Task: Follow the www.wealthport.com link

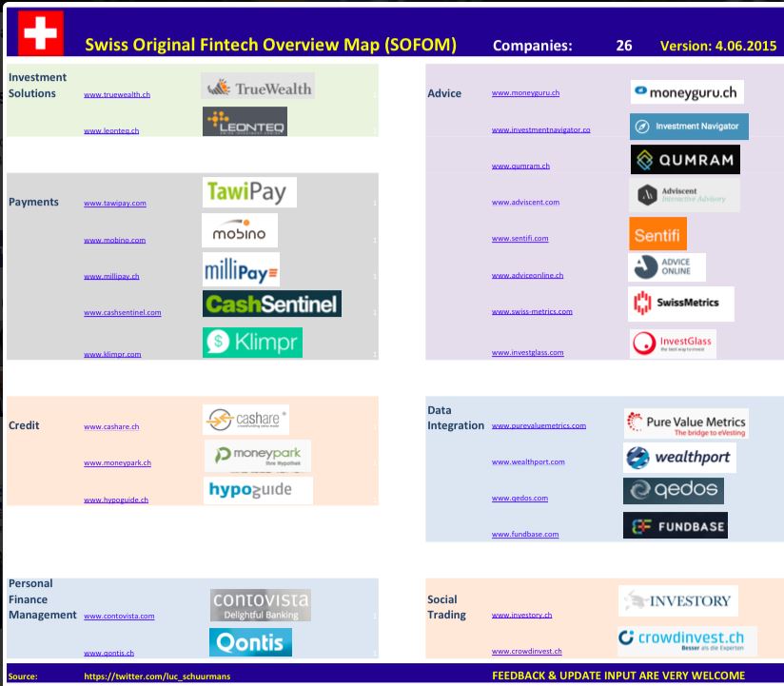Action: coord(528,461)
